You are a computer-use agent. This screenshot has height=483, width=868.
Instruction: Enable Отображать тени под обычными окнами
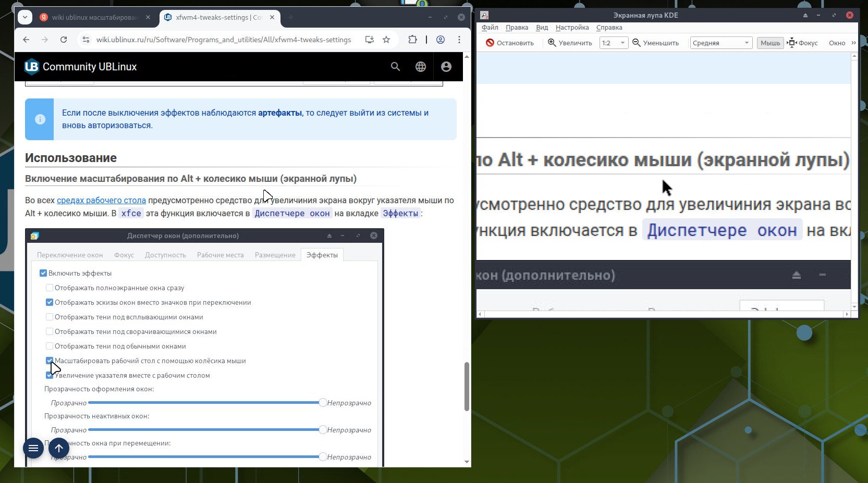pyautogui.click(x=50, y=346)
